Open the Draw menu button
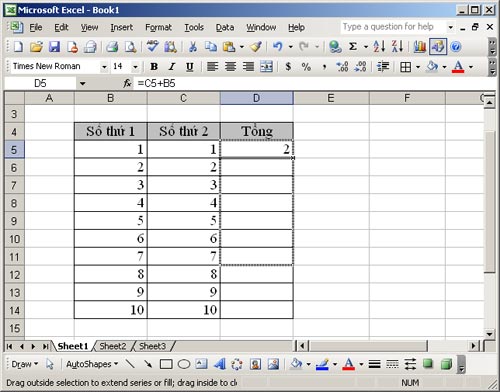 pyautogui.click(x=25, y=364)
